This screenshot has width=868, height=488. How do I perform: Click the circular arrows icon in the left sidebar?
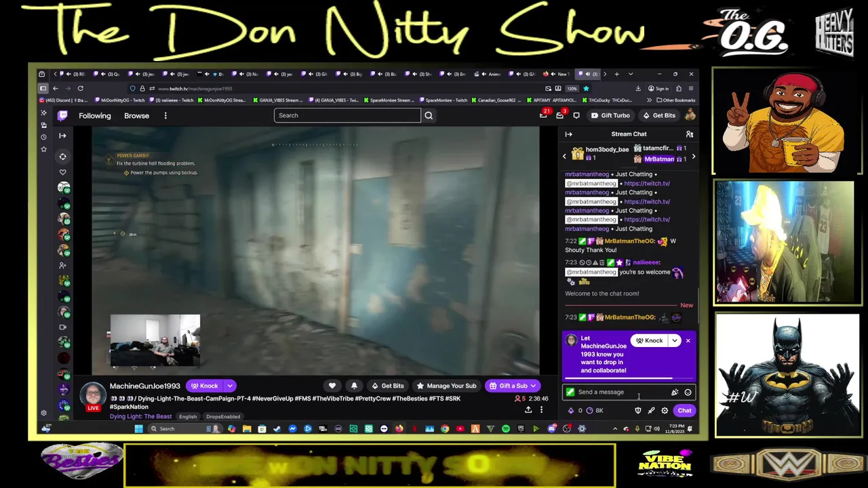pyautogui.click(x=62, y=157)
